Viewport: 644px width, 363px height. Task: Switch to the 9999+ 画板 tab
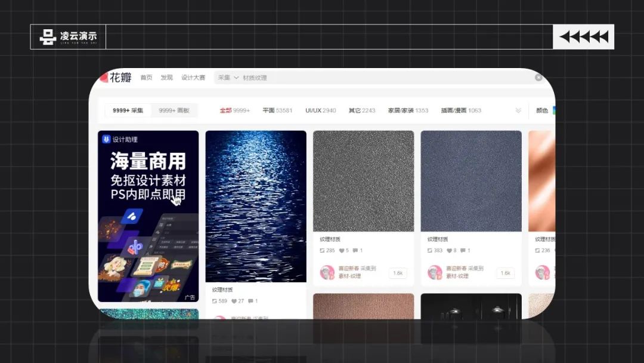tap(174, 110)
